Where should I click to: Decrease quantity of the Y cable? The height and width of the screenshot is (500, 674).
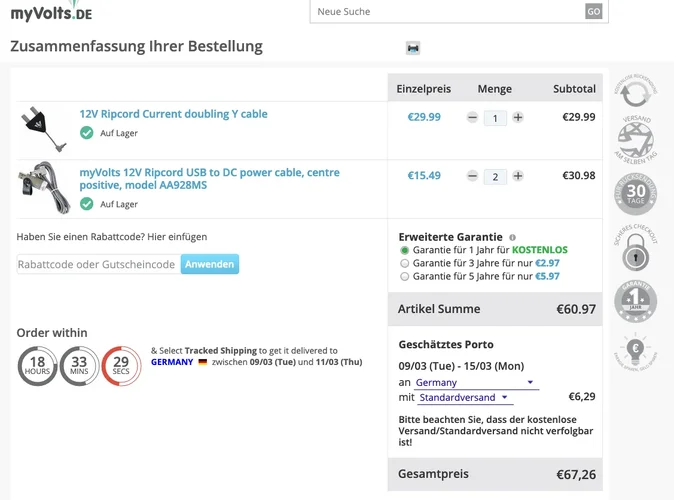click(x=472, y=117)
